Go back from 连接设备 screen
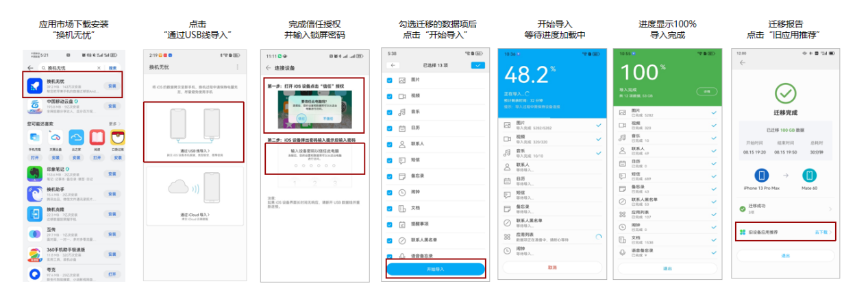The width and height of the screenshot is (868, 297). [268, 68]
